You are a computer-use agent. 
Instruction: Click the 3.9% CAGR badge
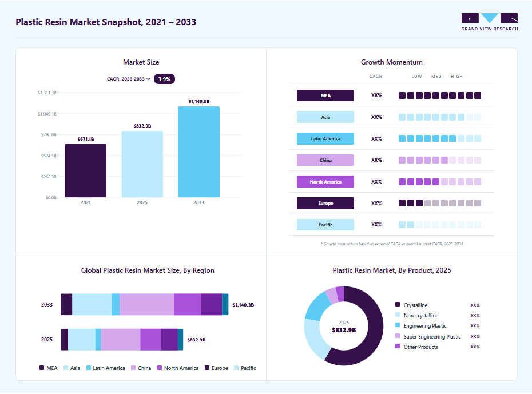point(164,79)
